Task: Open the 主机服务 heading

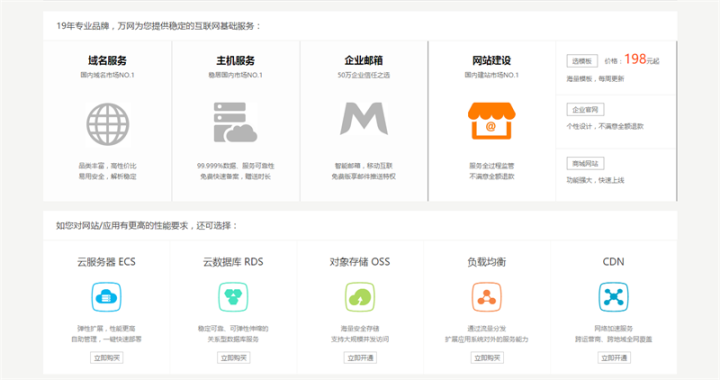Action: coord(236,61)
